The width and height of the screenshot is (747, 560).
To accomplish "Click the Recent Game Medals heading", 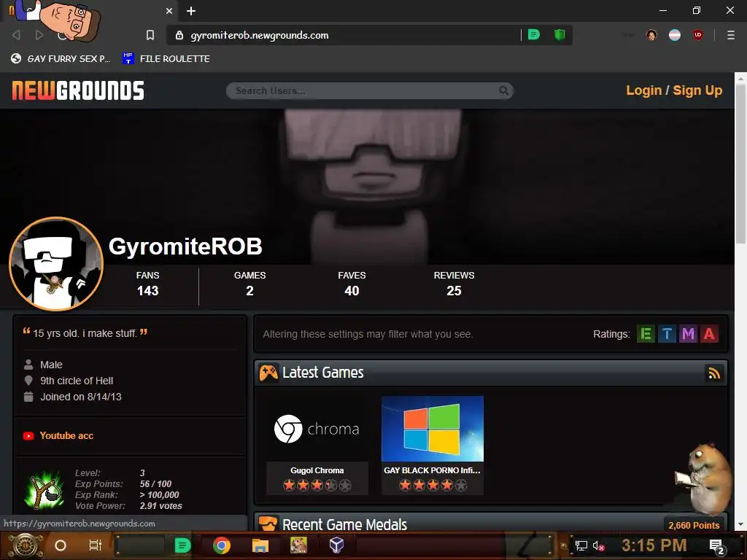I will 344,524.
